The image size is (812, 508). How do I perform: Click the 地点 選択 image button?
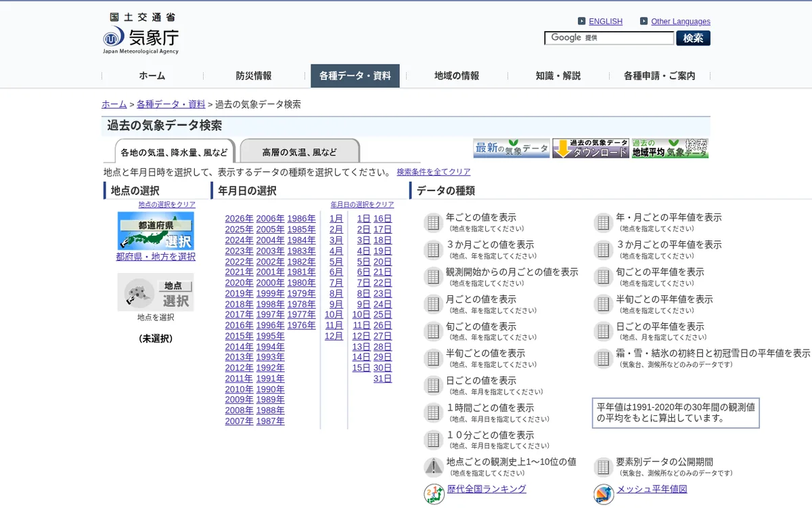click(x=156, y=292)
